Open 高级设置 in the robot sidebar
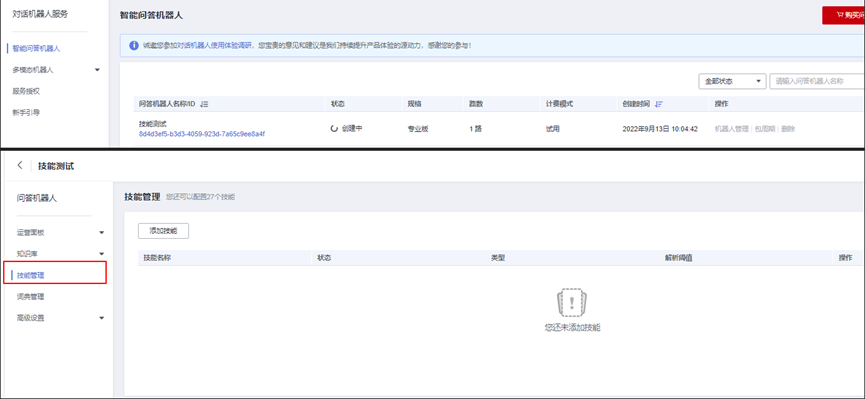 pyautogui.click(x=30, y=318)
